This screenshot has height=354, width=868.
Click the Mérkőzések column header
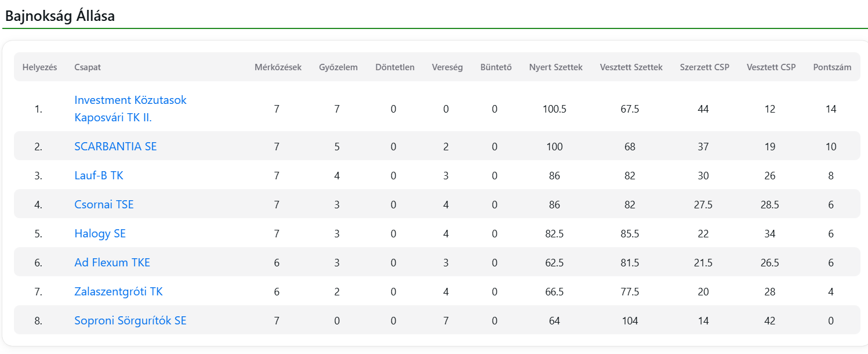click(278, 67)
